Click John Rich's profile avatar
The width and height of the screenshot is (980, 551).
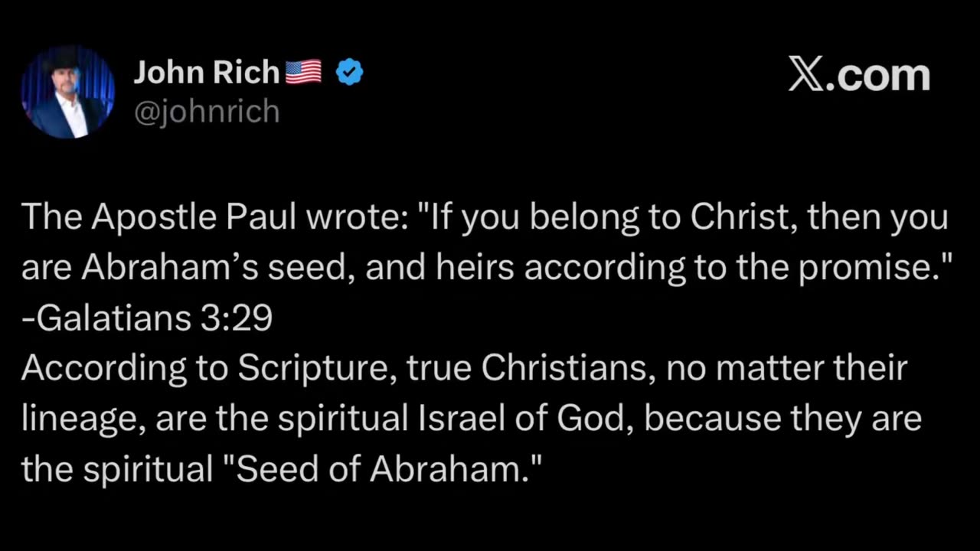coord(67,92)
